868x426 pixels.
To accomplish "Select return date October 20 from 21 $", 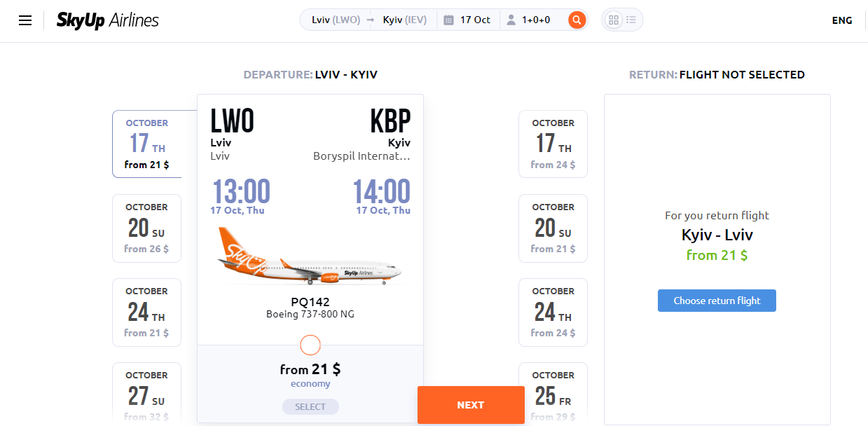I will pos(553,228).
